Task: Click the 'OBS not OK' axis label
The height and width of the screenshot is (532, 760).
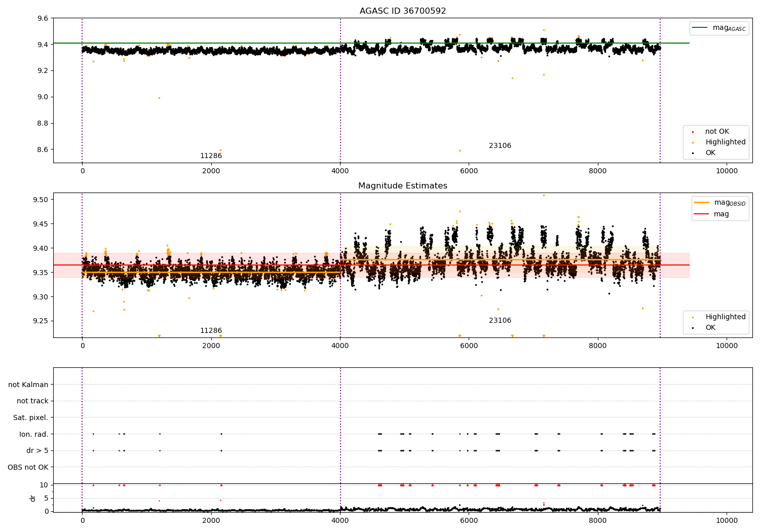Action: [x=28, y=467]
